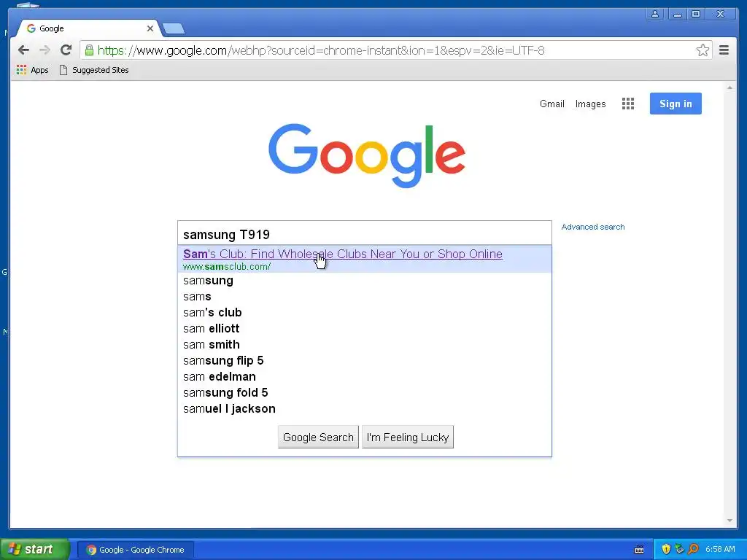Open Images link
The width and height of the screenshot is (747, 560).
click(x=590, y=104)
